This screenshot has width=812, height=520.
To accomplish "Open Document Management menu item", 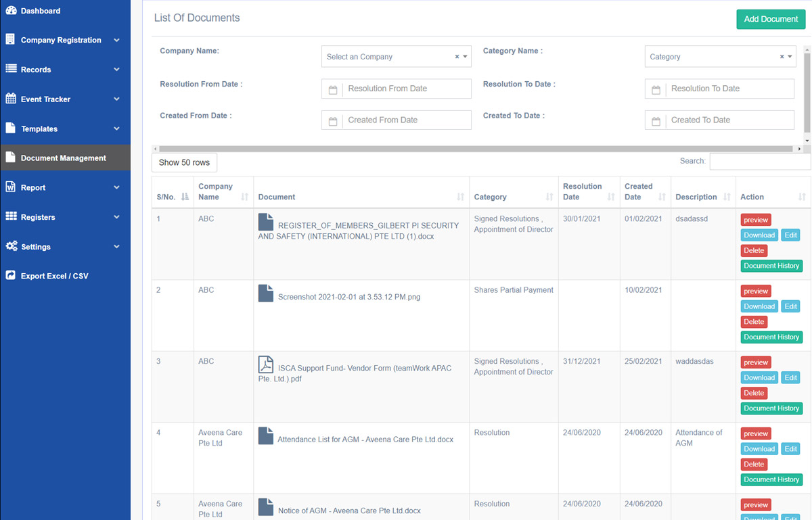I will [x=65, y=158].
